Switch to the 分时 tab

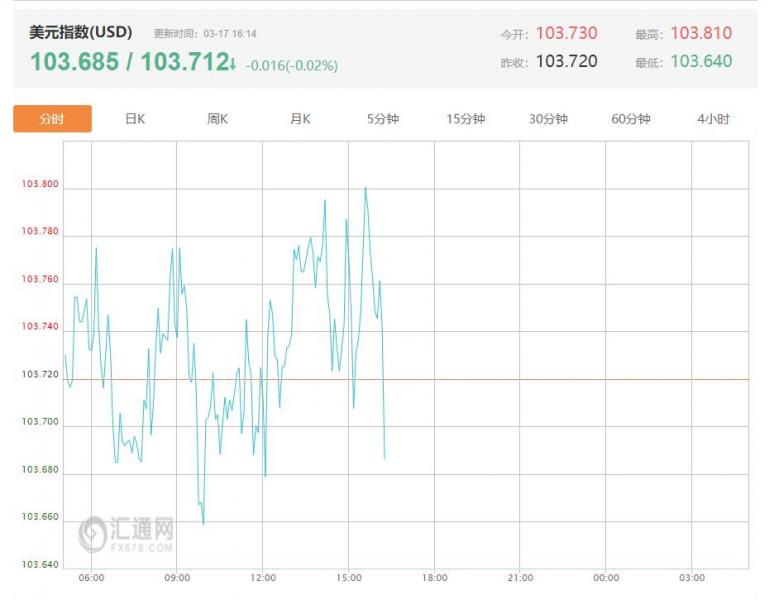coord(52,119)
